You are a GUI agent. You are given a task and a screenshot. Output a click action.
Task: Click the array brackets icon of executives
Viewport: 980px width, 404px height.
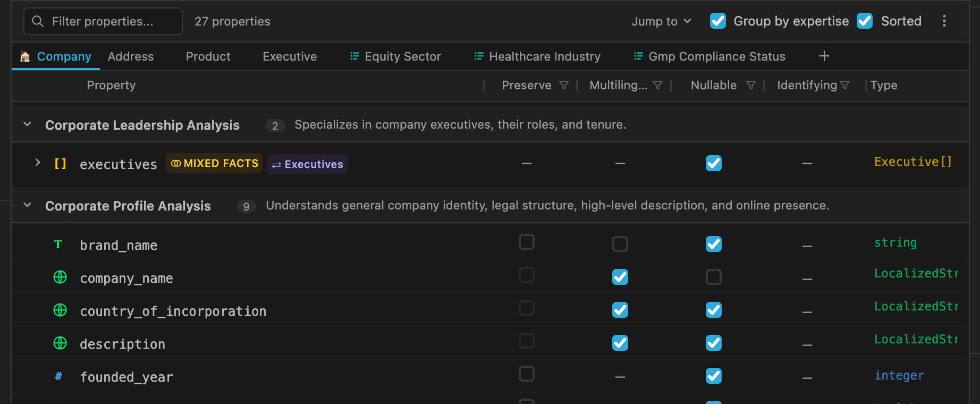coord(60,164)
